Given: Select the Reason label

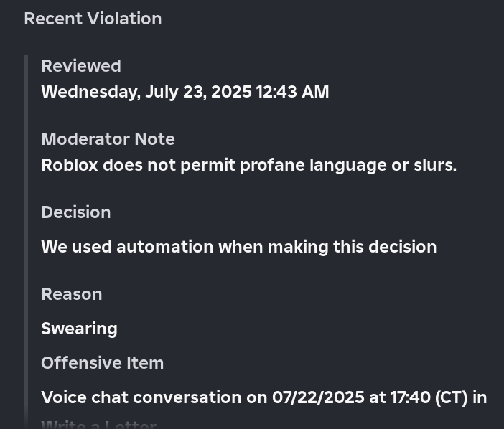Looking at the screenshot, I should (72, 294).
